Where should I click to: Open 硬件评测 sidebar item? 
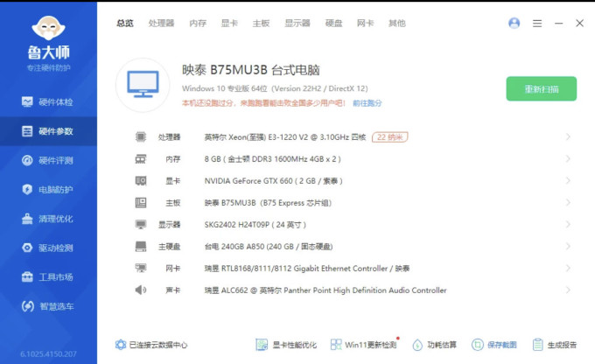tap(48, 160)
